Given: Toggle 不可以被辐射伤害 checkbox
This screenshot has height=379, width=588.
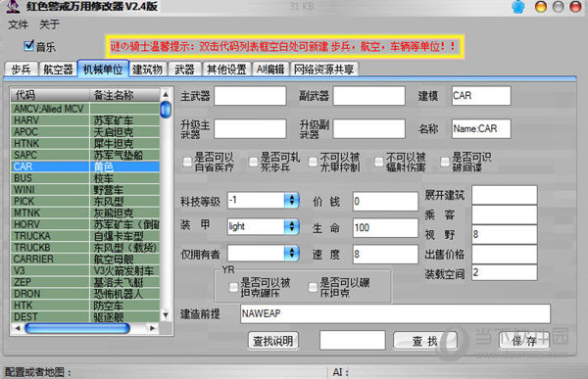Looking at the screenshot, I should pos(379,162).
